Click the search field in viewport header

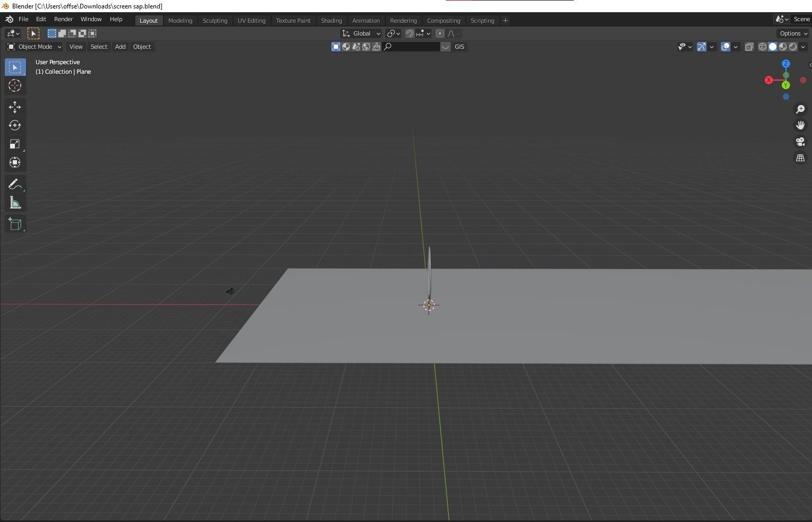click(411, 47)
